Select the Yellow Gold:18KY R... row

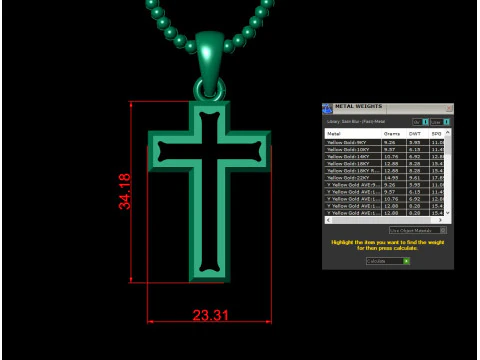click(x=385, y=170)
